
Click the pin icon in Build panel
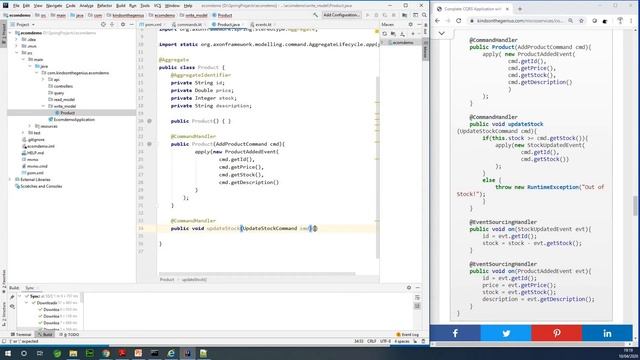coord(12,297)
